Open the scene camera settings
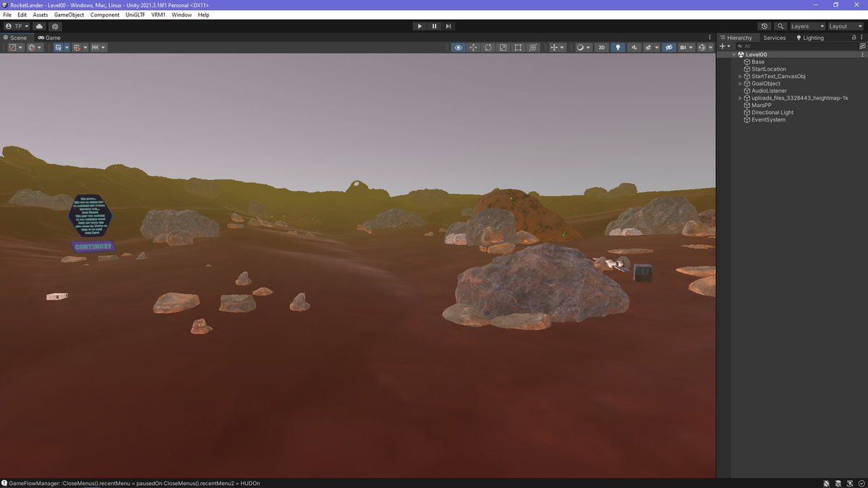 (x=685, y=48)
